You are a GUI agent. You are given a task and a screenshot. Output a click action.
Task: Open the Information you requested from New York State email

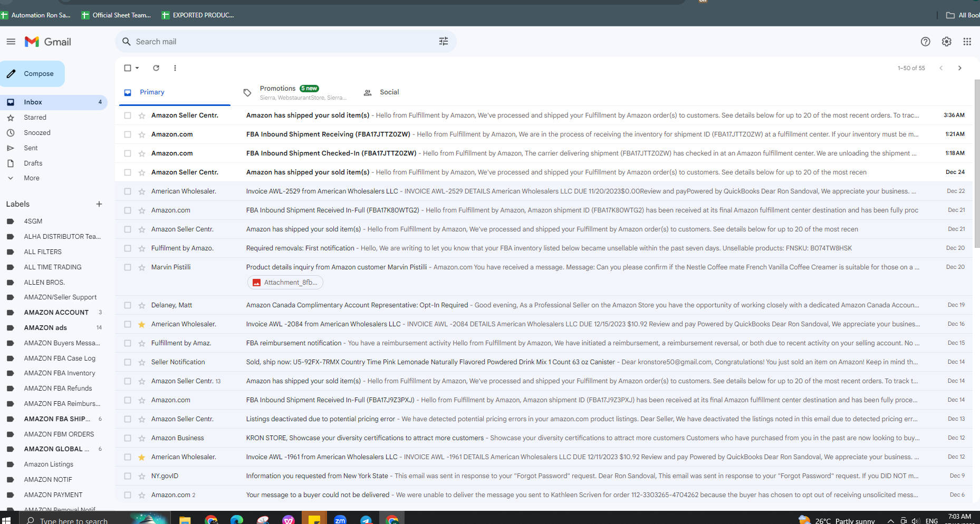544,476
